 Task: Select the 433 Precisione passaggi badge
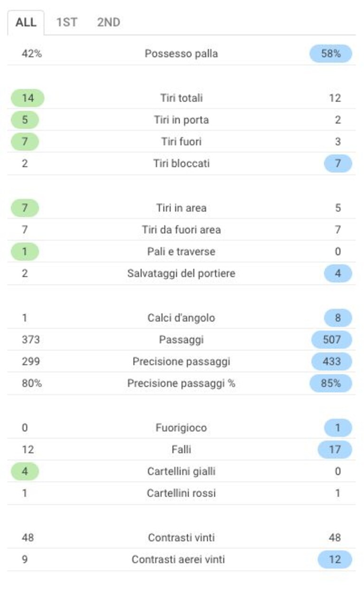click(332, 361)
